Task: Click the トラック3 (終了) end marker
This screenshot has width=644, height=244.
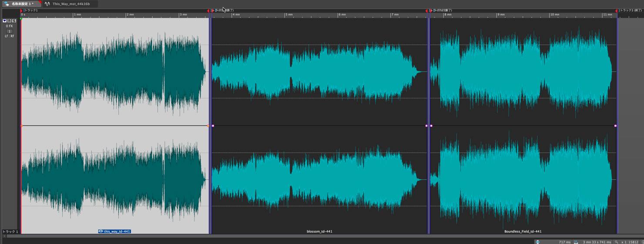Action: (617, 10)
